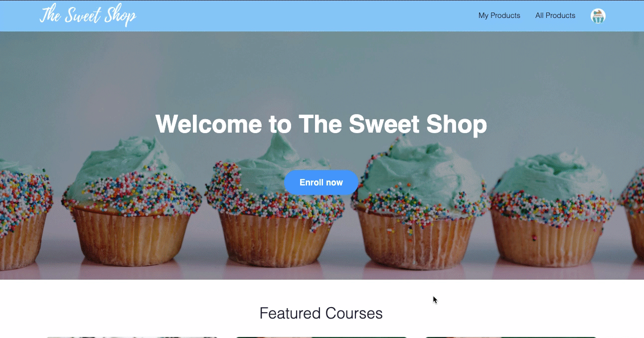The image size is (644, 338).
Task: Click the grey hero background above the heading
Action: pyautogui.click(x=322, y=70)
